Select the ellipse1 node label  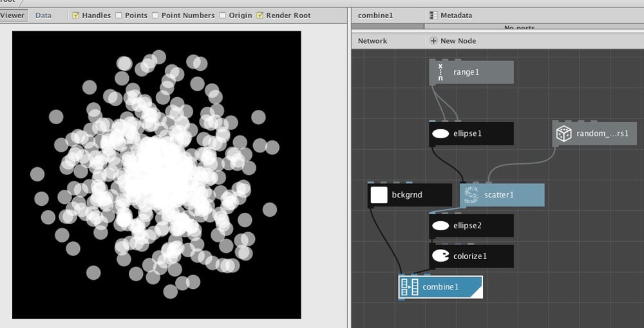tap(468, 133)
